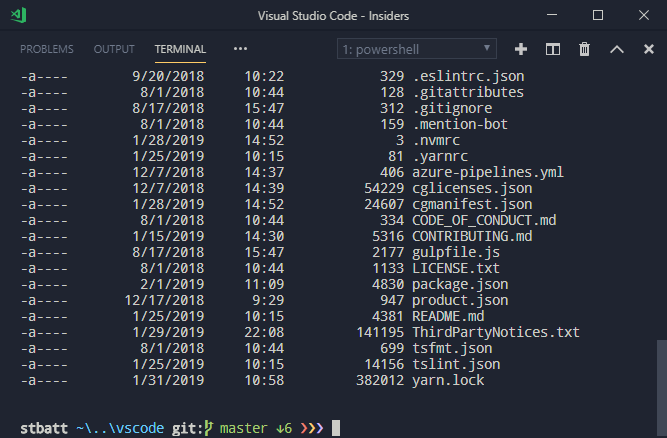
Task: Switch to the OUTPUT tab
Action: 114,49
